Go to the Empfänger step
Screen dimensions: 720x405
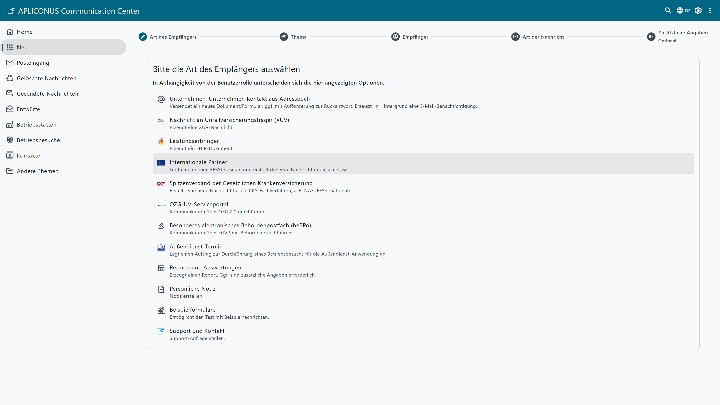pos(410,37)
